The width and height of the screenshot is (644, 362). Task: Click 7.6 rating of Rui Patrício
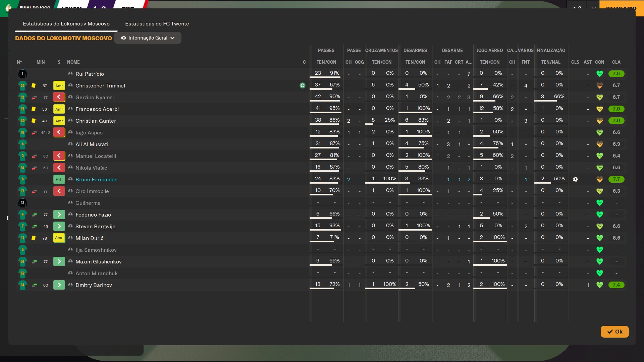616,74
